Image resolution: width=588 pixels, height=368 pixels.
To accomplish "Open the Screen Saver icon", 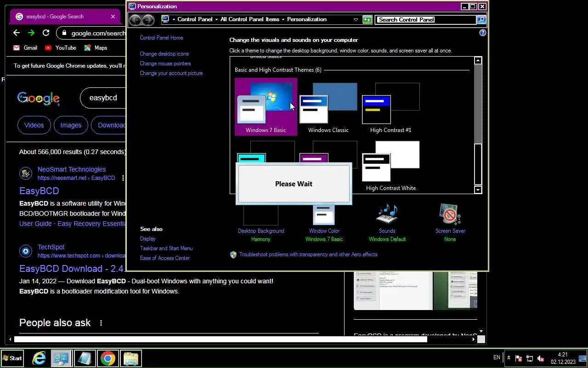I will (450, 214).
